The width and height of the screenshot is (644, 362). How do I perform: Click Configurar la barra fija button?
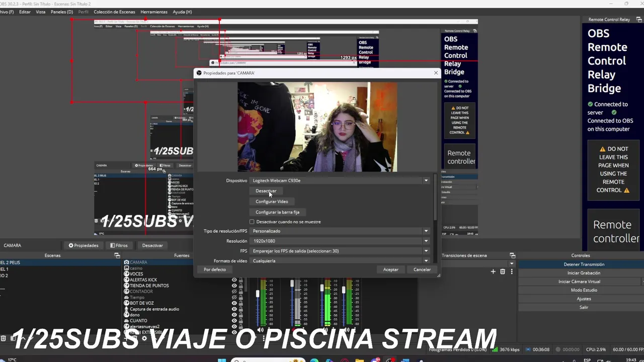point(277,212)
